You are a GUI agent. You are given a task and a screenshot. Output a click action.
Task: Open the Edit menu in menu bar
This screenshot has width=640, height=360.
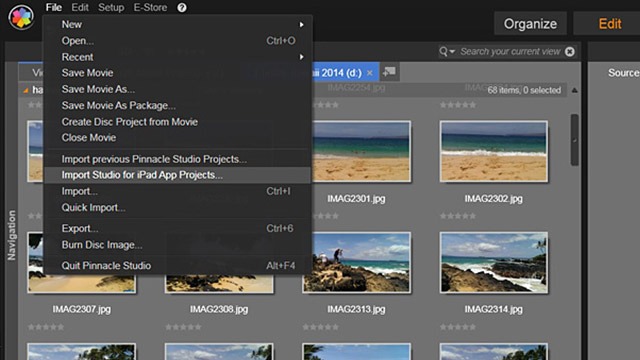[80, 8]
